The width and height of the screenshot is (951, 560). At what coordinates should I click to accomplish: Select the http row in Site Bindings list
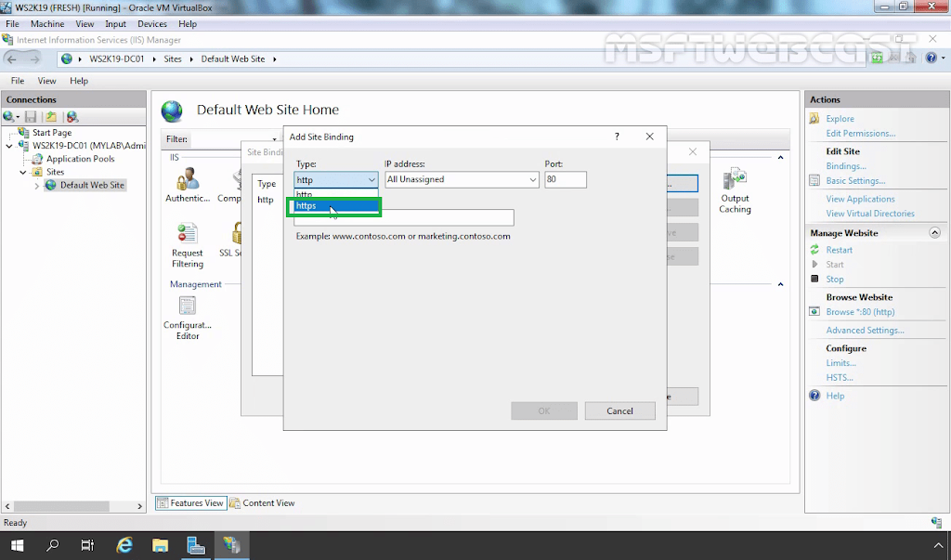click(x=266, y=200)
